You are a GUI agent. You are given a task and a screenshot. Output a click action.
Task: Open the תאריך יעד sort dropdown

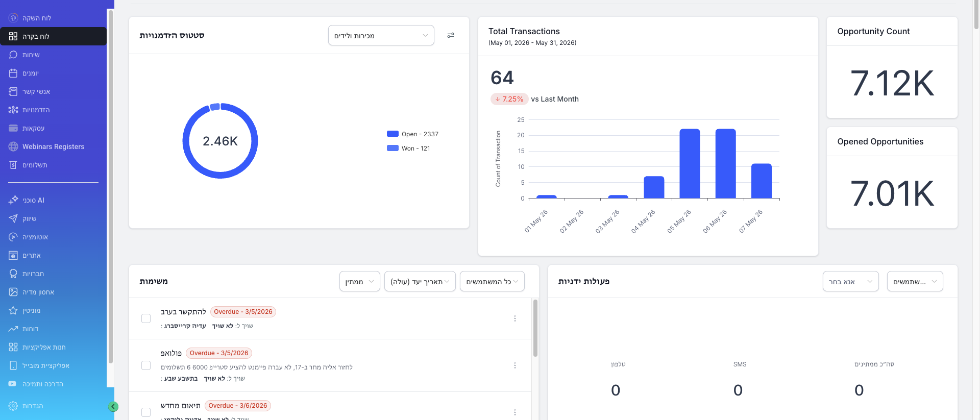[x=420, y=281]
